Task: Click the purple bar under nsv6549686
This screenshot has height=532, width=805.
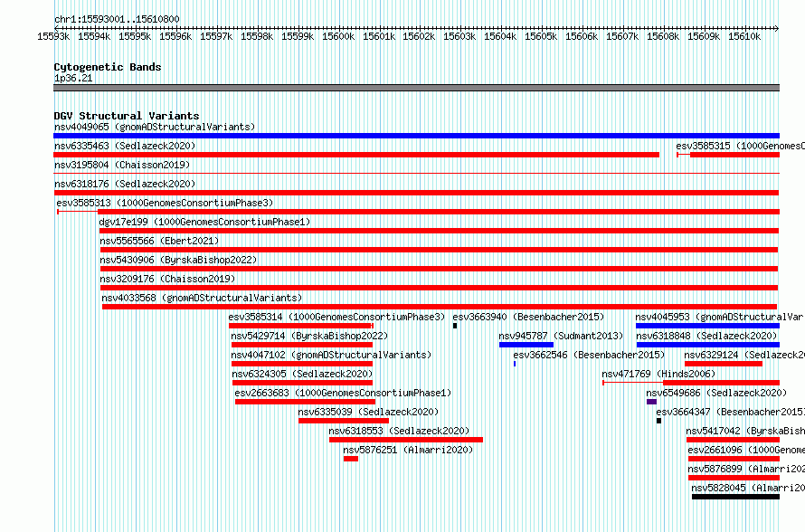Action: (651, 402)
